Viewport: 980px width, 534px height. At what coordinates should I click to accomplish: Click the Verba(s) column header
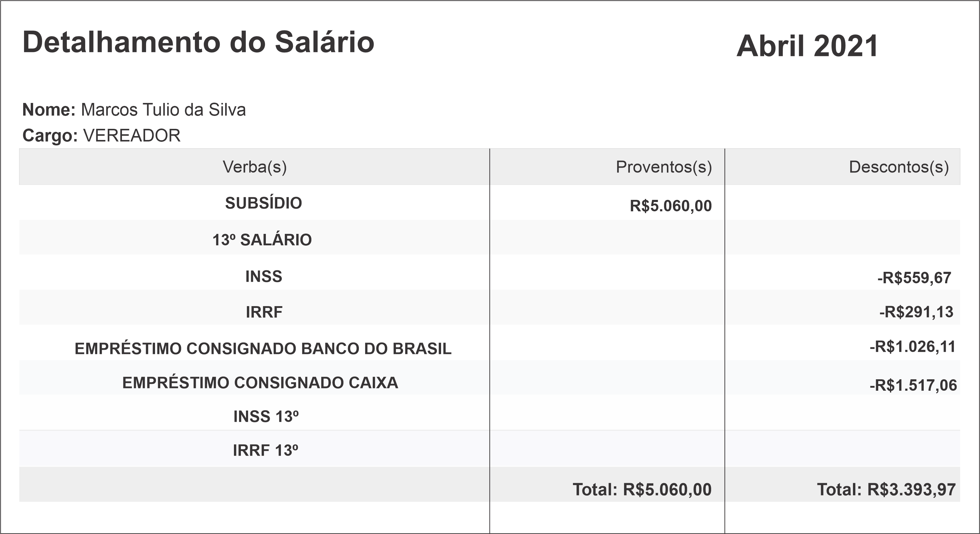(x=254, y=167)
